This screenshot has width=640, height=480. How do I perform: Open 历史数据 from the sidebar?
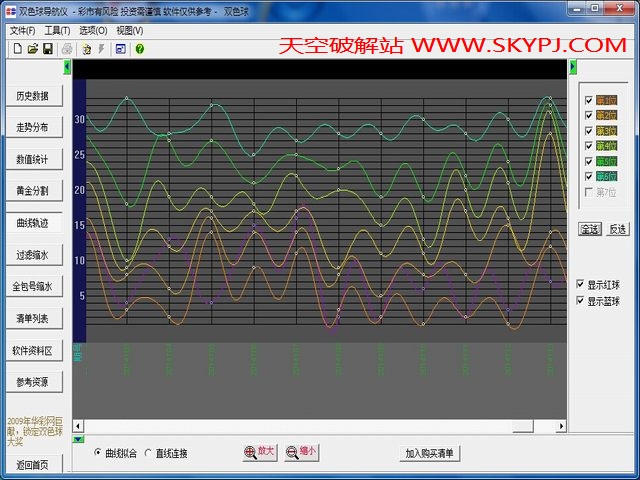pyautogui.click(x=38, y=96)
